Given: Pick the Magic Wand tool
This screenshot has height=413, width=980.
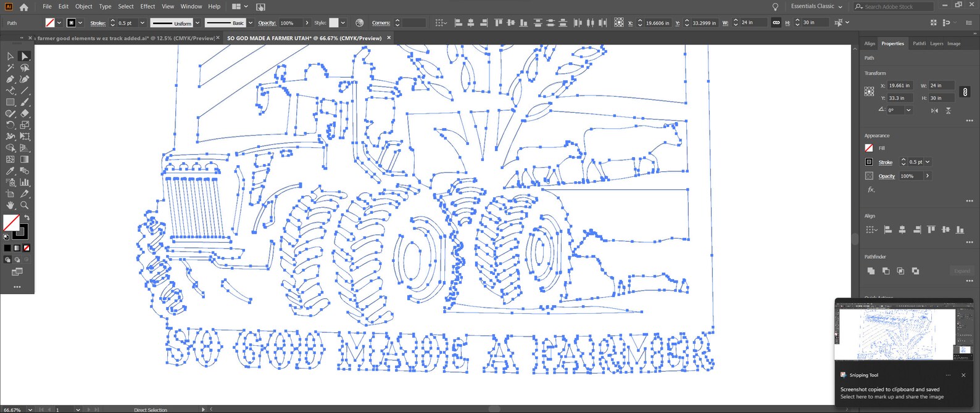Looking at the screenshot, I should (10, 68).
